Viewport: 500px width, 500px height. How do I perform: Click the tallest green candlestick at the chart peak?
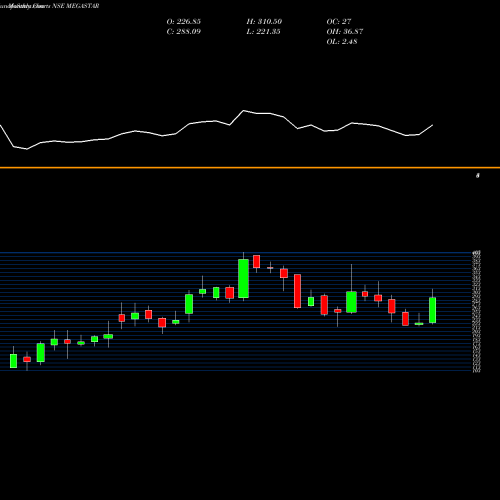click(243, 278)
